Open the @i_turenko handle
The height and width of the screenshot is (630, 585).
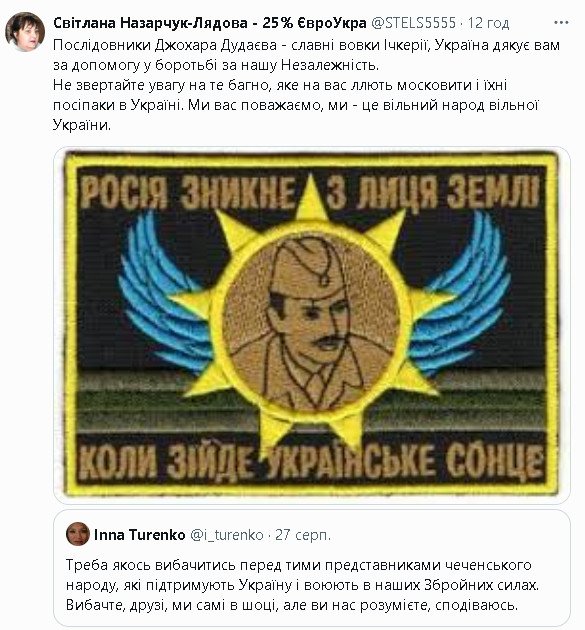pyautogui.click(x=227, y=535)
